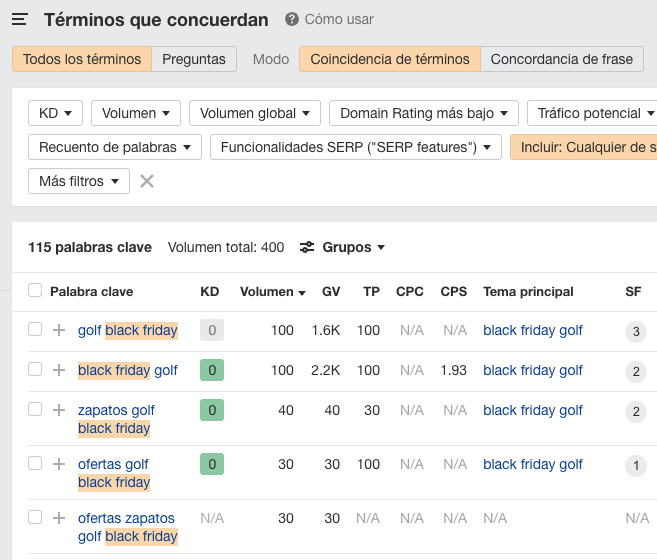Open the Incluir: Cualquier de filter

[584, 147]
